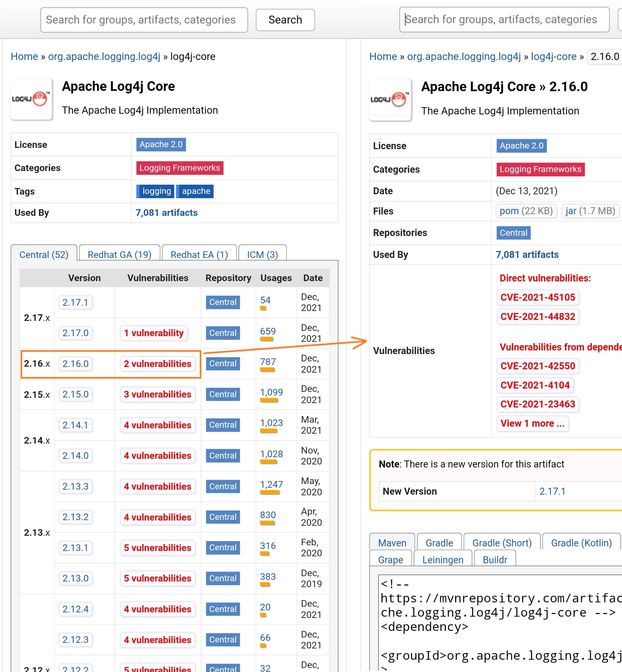
Task: Open 1,099 usages link for 2.15.0
Action: click(271, 393)
